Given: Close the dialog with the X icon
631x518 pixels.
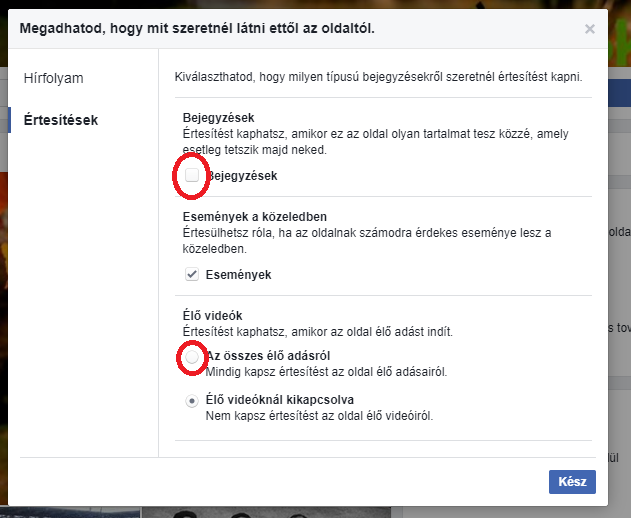Looking at the screenshot, I should [590, 29].
